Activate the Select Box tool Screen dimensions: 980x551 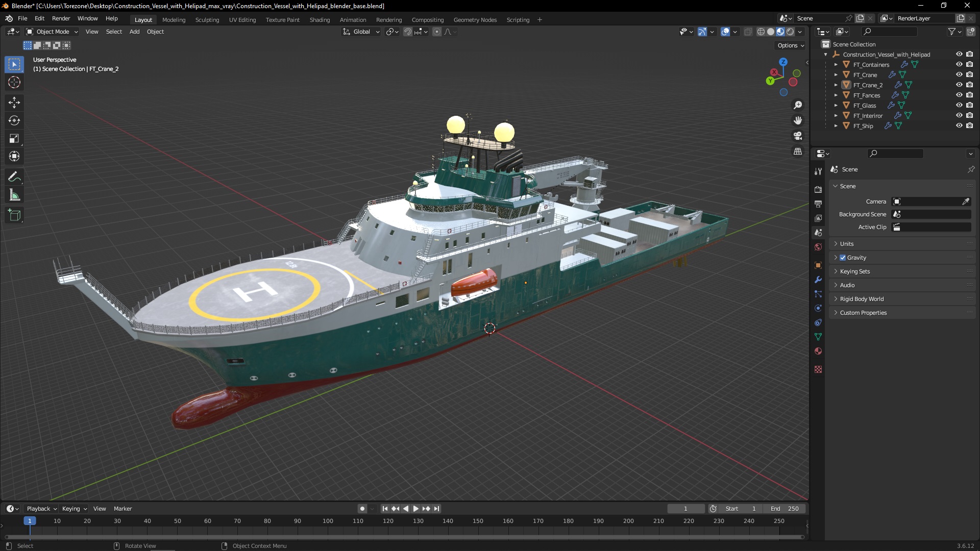(x=14, y=64)
